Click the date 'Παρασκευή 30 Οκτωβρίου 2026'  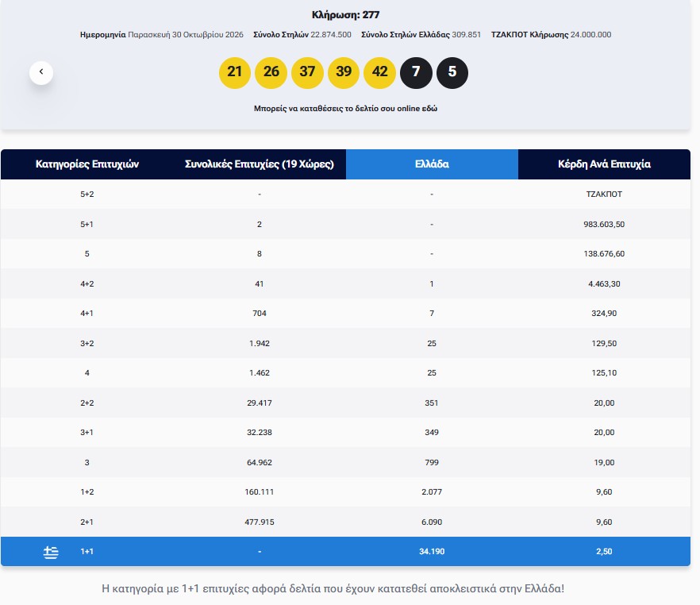tap(186, 35)
